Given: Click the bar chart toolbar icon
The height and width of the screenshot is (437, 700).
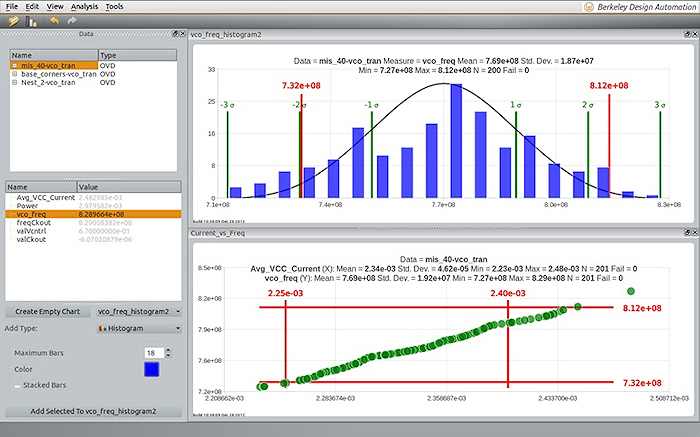Looking at the screenshot, I should [31, 20].
